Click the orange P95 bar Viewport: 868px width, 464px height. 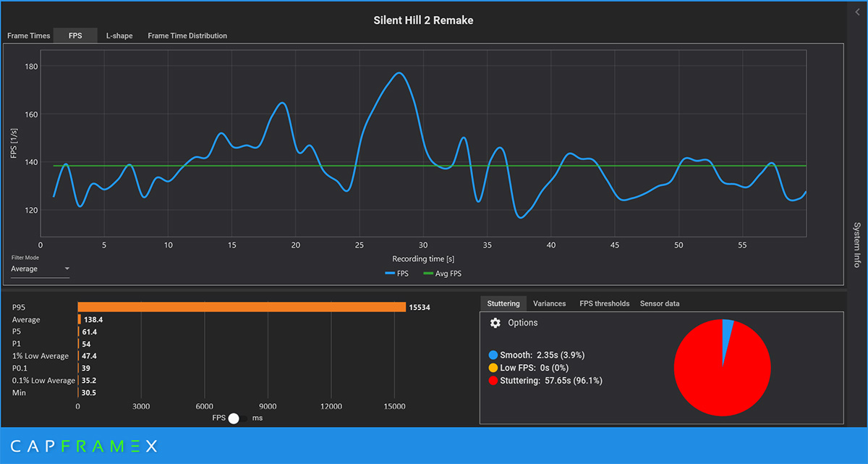point(242,307)
